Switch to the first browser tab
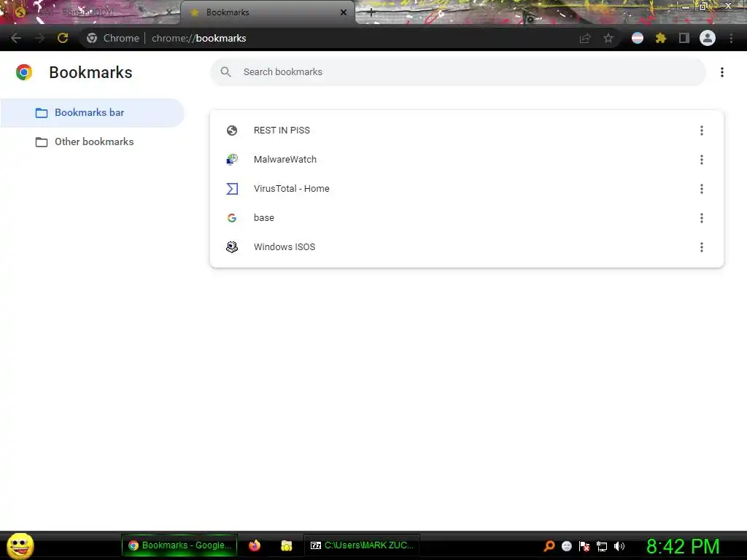747x560 pixels. [90, 12]
